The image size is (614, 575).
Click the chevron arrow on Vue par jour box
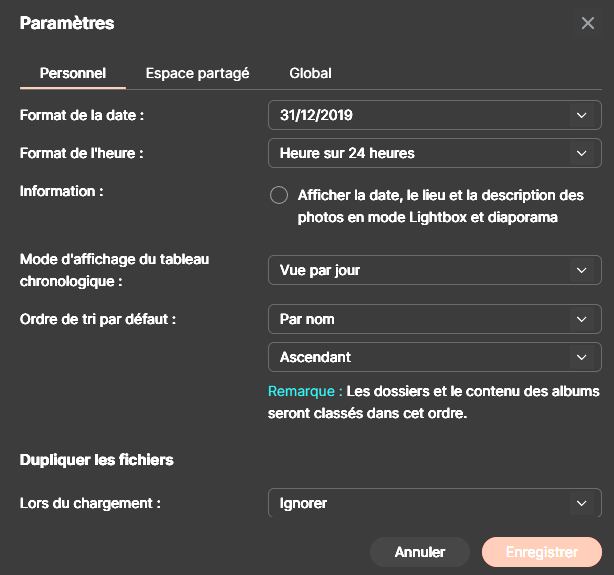coord(581,270)
